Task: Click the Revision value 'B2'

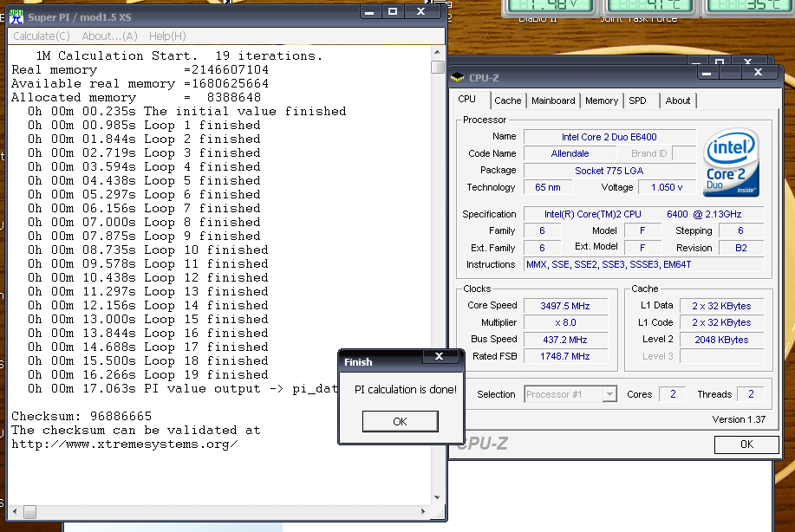Action: 740,249
